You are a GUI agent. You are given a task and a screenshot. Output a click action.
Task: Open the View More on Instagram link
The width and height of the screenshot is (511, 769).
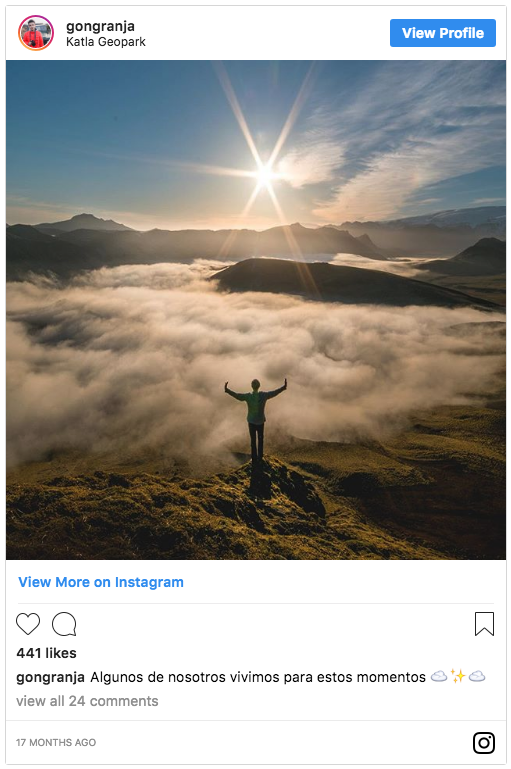coord(101,582)
